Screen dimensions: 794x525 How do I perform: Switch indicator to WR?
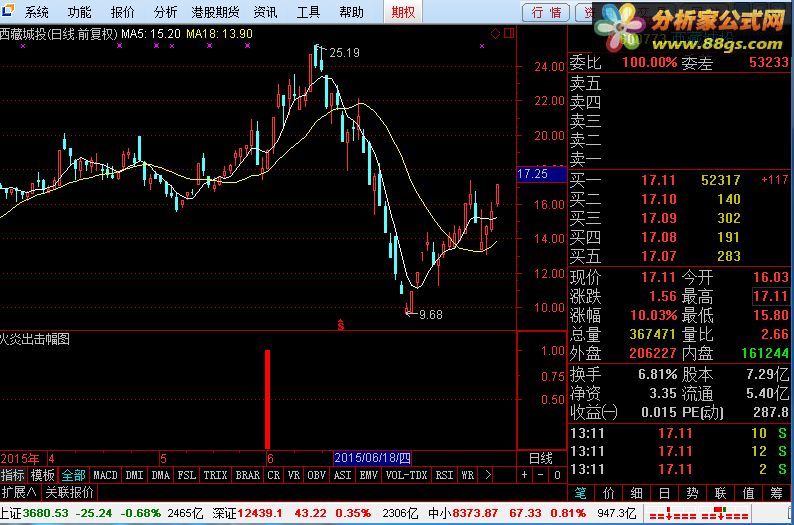click(x=468, y=475)
